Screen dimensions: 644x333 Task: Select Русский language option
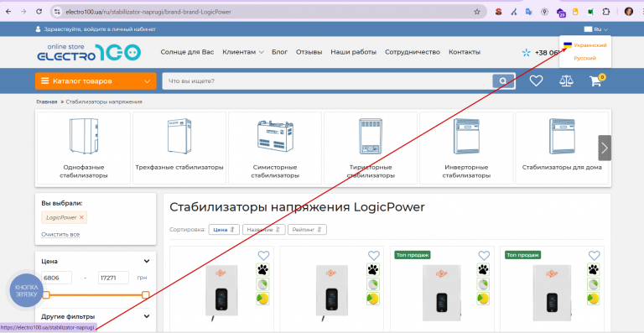[x=584, y=59]
